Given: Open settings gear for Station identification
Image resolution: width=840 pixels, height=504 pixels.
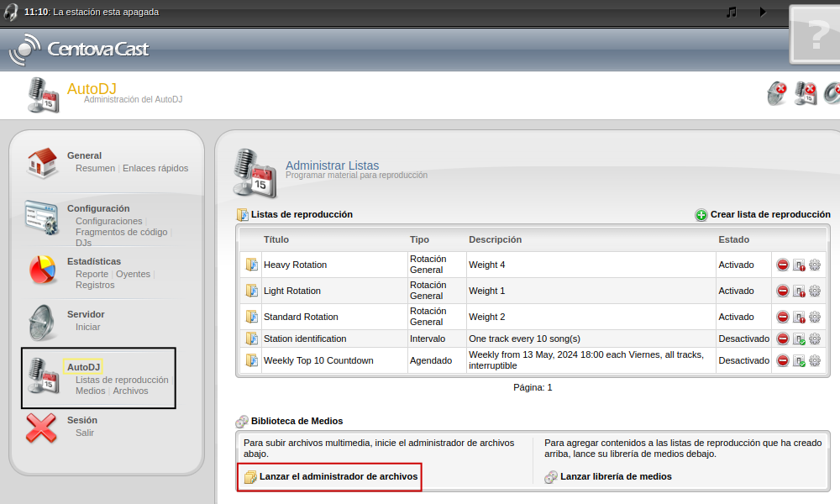Looking at the screenshot, I should (x=814, y=339).
